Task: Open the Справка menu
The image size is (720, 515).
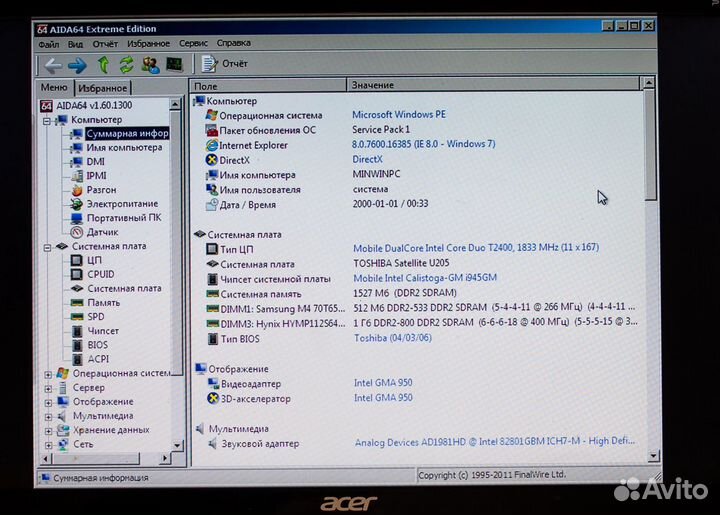Action: [234, 43]
